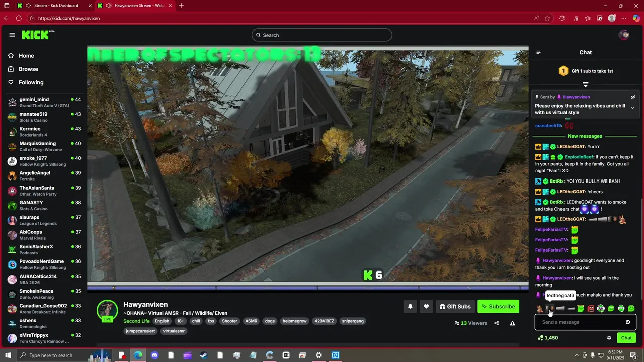The image size is (644, 362).
Task: Open Browse in sidebar
Action: (23, 69)
